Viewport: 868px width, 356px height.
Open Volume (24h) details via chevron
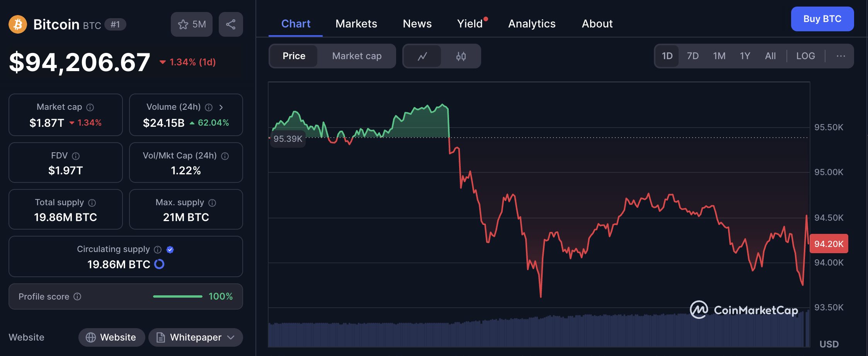click(x=221, y=107)
